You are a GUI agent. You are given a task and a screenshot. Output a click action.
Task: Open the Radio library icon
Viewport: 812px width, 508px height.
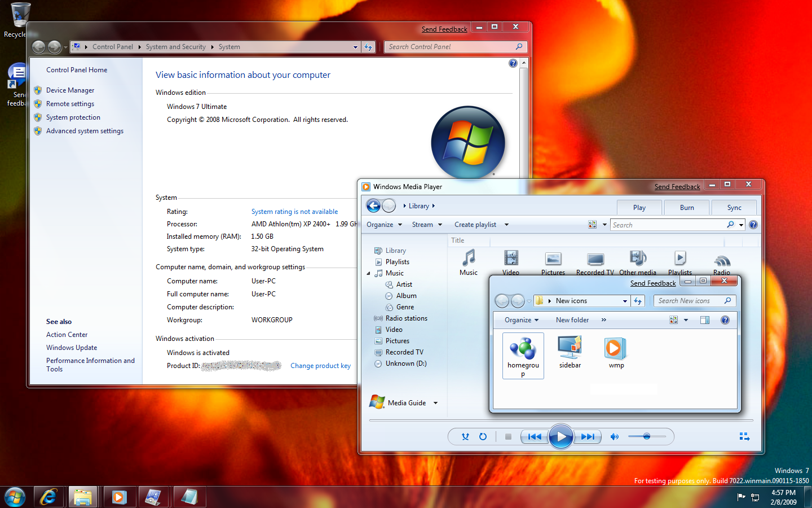(722, 264)
